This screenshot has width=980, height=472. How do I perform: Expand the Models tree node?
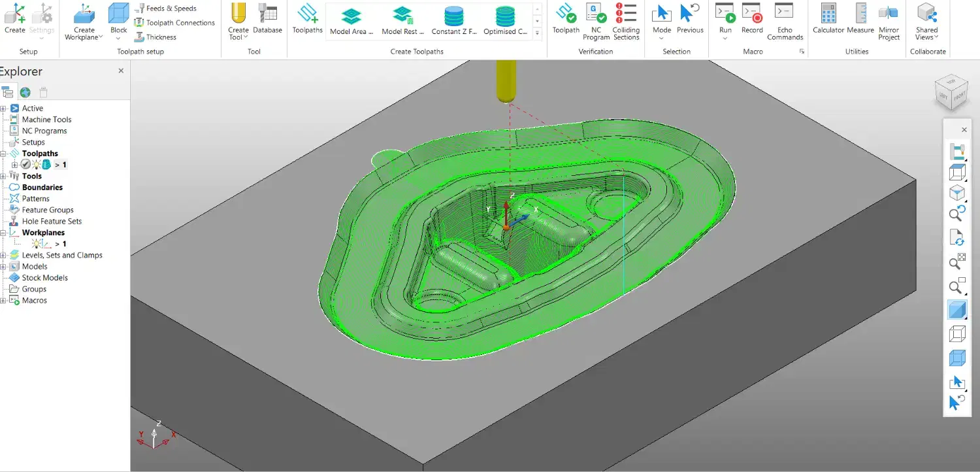[3, 267]
